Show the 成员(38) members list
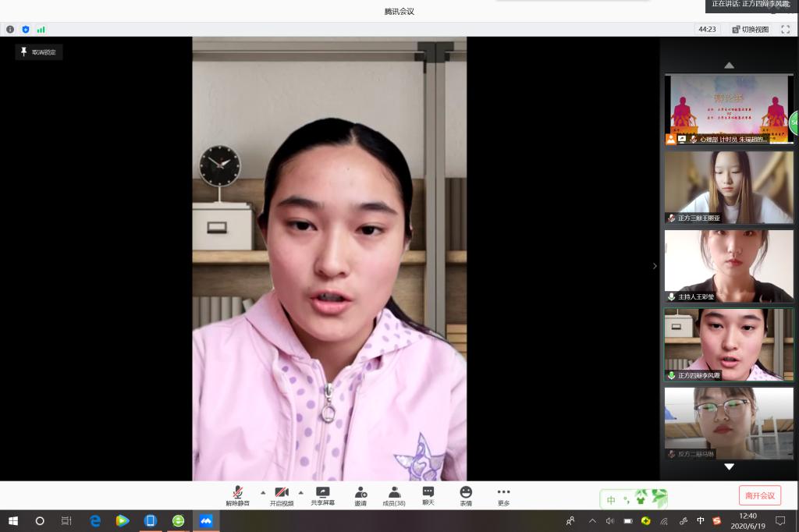Screen dimensions: 799x532 point(394,495)
